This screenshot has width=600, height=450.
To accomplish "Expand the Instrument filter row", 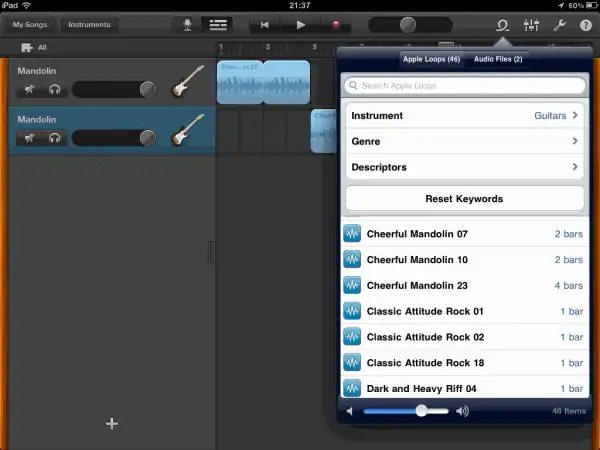I will point(464,116).
